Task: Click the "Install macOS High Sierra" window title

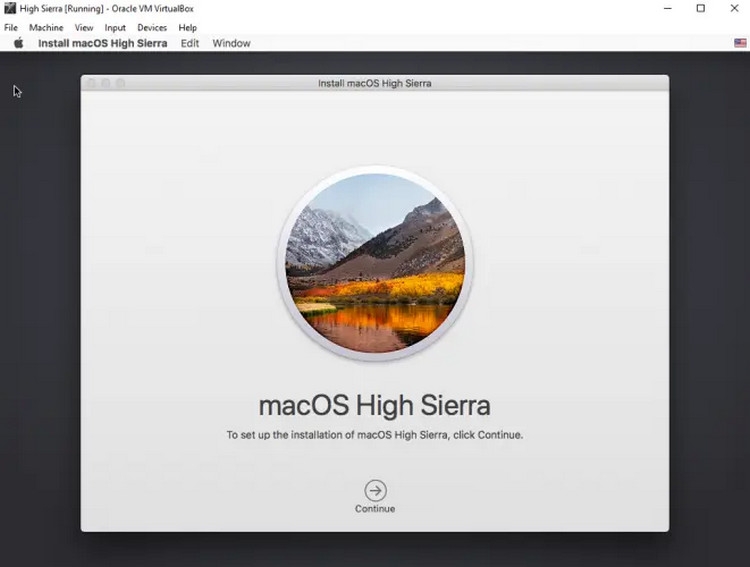Action: pos(375,83)
